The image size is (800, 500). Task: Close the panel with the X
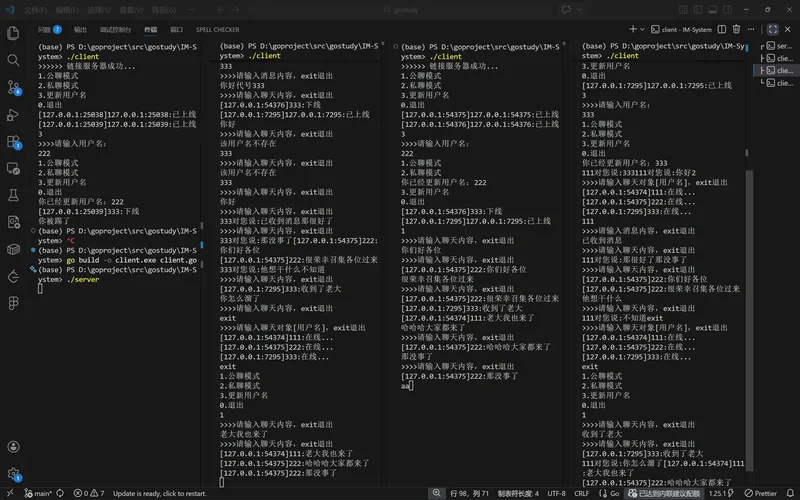tap(788, 29)
